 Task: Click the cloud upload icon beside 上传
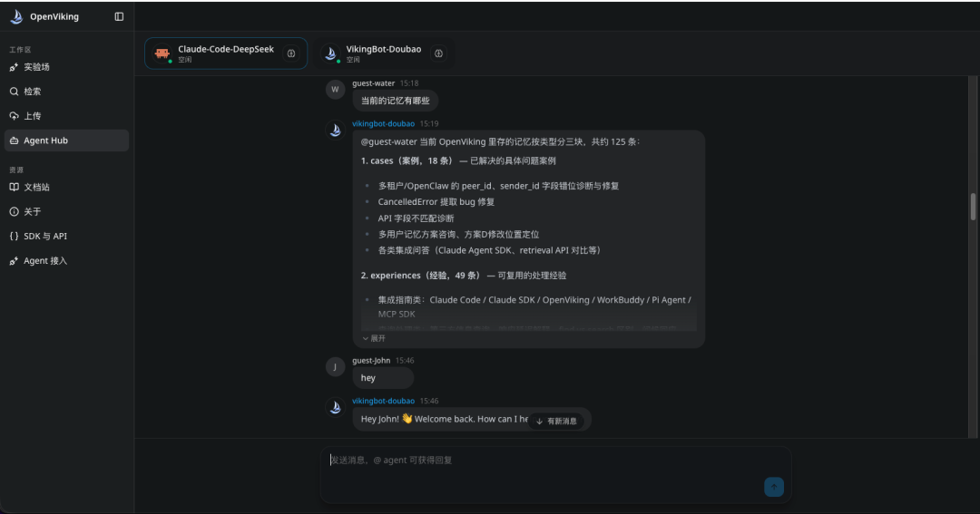pyautogui.click(x=14, y=115)
